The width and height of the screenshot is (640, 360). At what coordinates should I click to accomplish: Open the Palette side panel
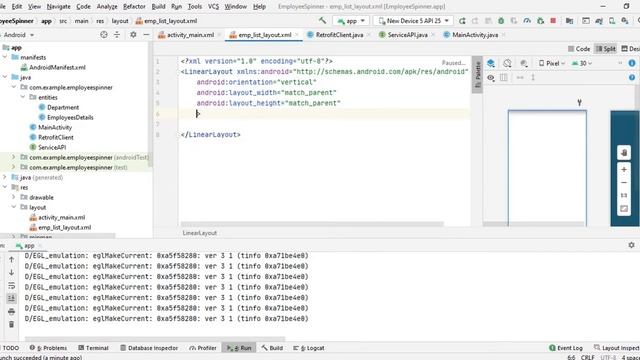click(x=477, y=75)
